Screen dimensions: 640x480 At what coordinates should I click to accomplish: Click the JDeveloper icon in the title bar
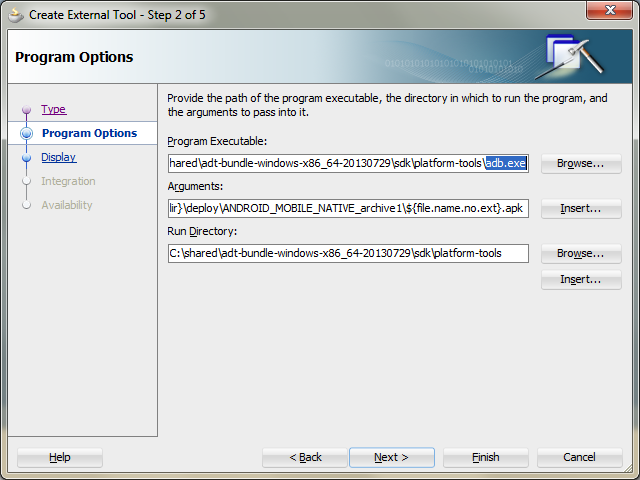[x=16, y=16]
